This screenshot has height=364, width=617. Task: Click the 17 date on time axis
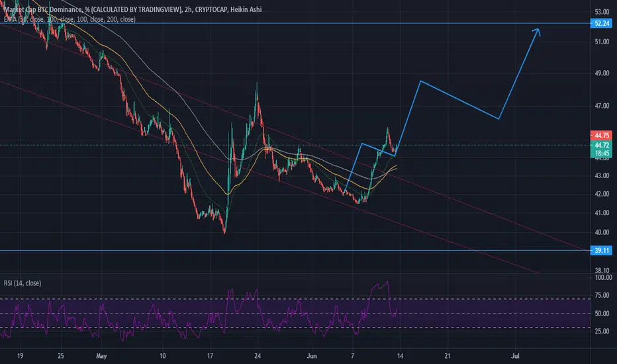pos(210,356)
